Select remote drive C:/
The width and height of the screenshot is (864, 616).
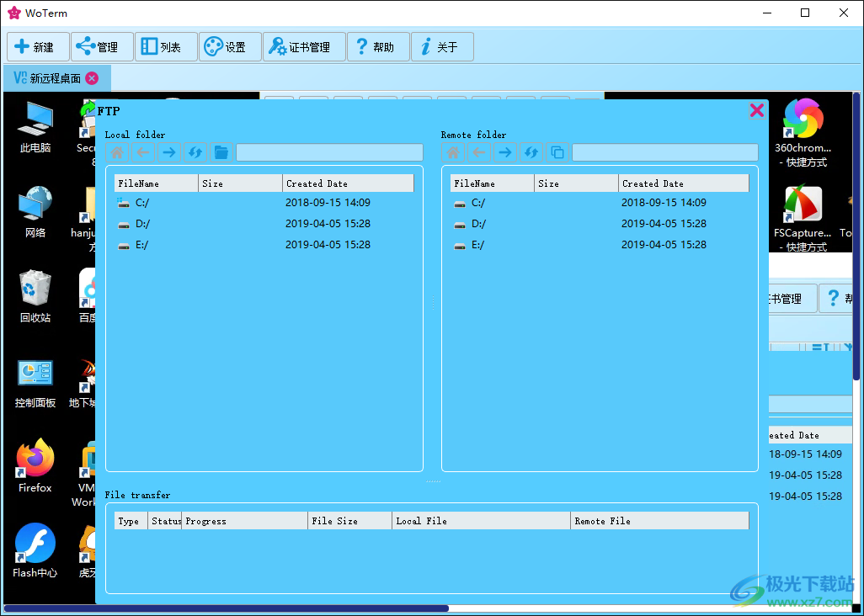point(600,203)
